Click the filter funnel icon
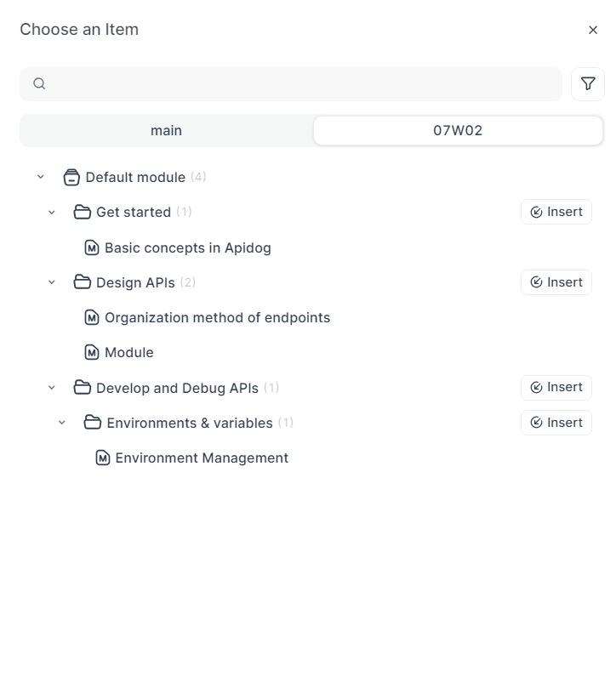Image resolution: width=616 pixels, height=688 pixels. click(x=588, y=83)
